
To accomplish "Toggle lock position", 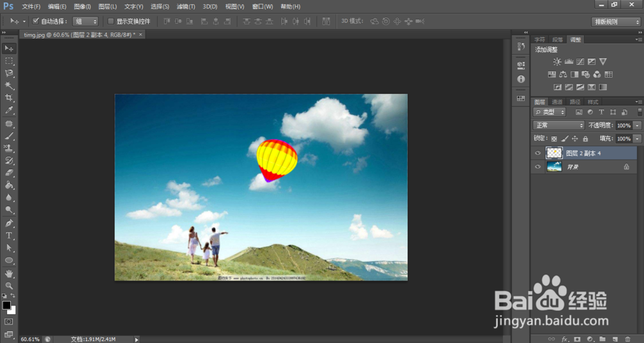I will click(x=575, y=138).
